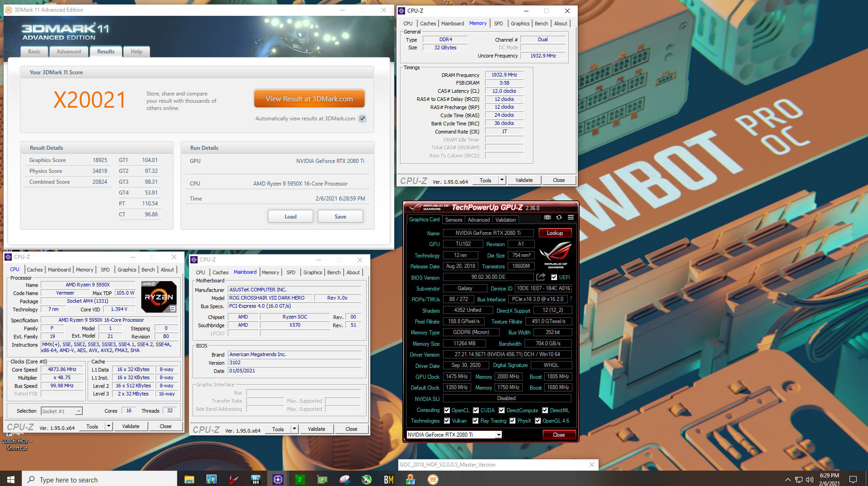Toggle the DirectCompute checkbox

501,410
